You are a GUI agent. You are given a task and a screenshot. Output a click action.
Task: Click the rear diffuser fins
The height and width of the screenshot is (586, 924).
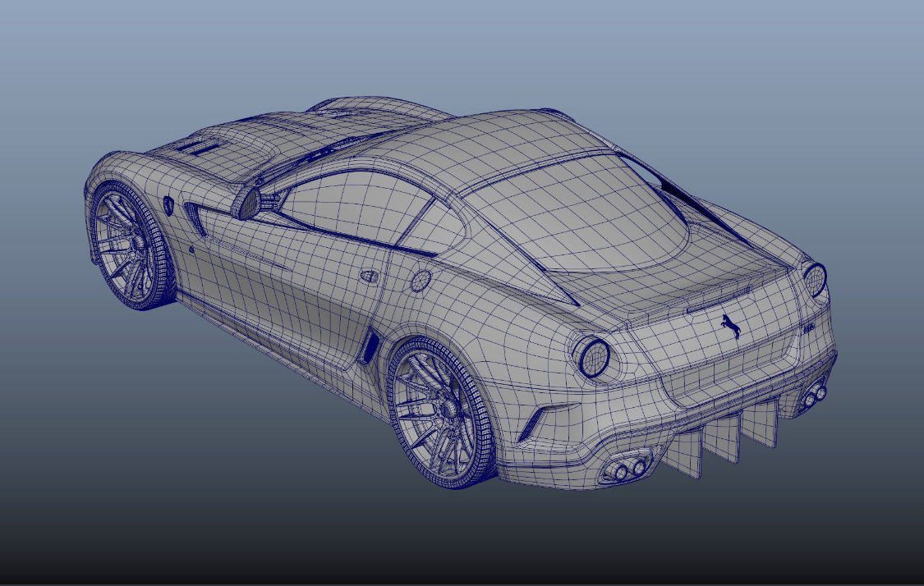click(722, 437)
